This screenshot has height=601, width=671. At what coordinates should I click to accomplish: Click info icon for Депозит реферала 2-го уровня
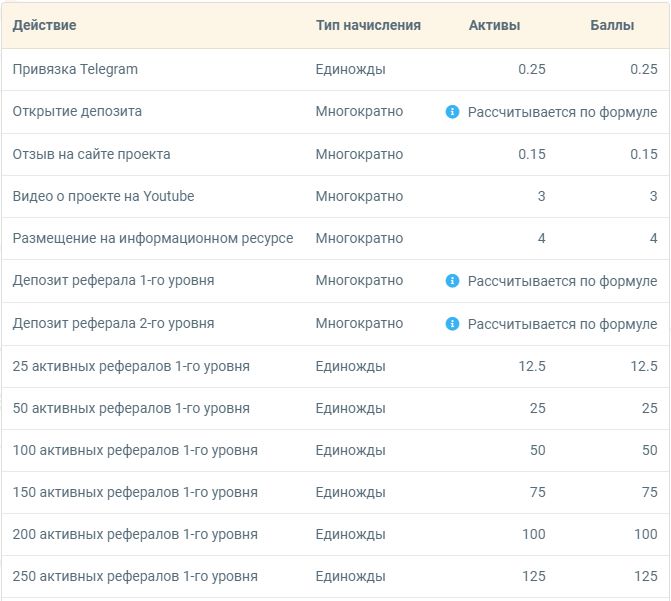pyautogui.click(x=452, y=324)
